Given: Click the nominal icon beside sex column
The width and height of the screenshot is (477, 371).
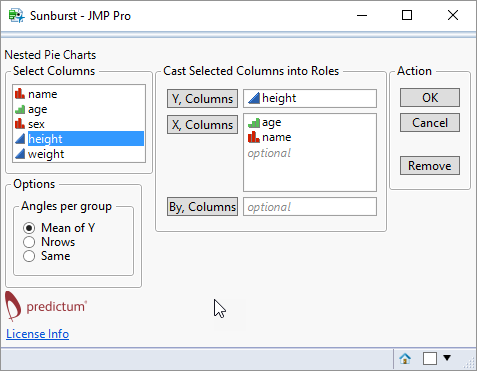Looking at the screenshot, I should tap(20, 124).
